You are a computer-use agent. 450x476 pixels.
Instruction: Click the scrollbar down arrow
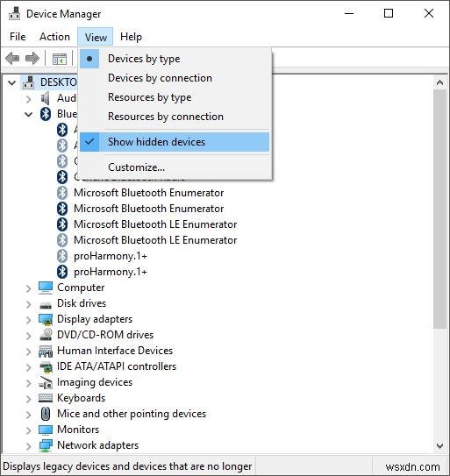tap(439, 445)
